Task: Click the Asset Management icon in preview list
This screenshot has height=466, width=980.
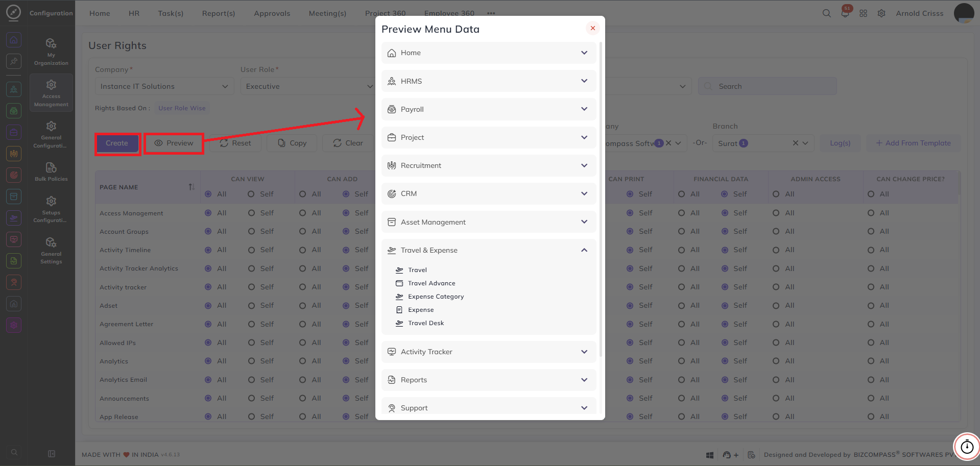Action: coord(392,222)
